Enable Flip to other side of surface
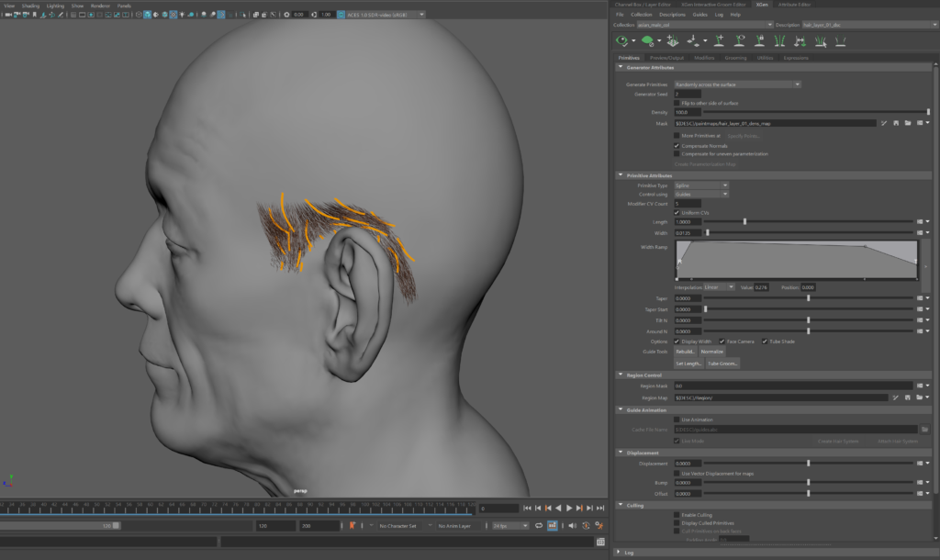Image resolution: width=940 pixels, height=560 pixels. (x=677, y=103)
